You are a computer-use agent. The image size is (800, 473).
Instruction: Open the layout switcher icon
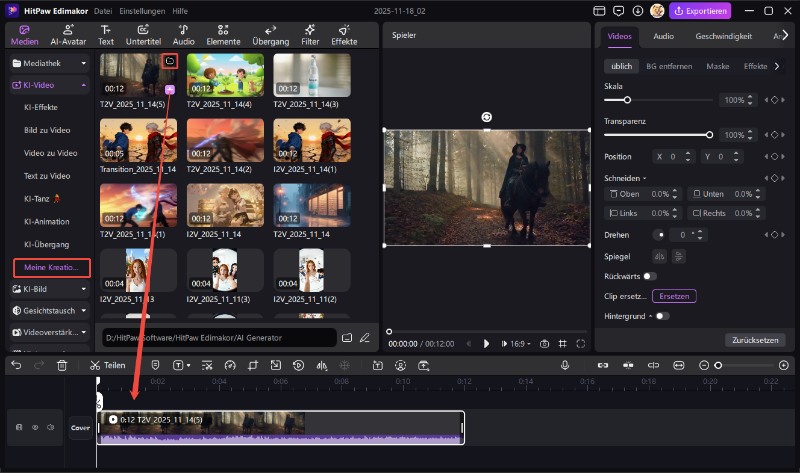point(599,11)
